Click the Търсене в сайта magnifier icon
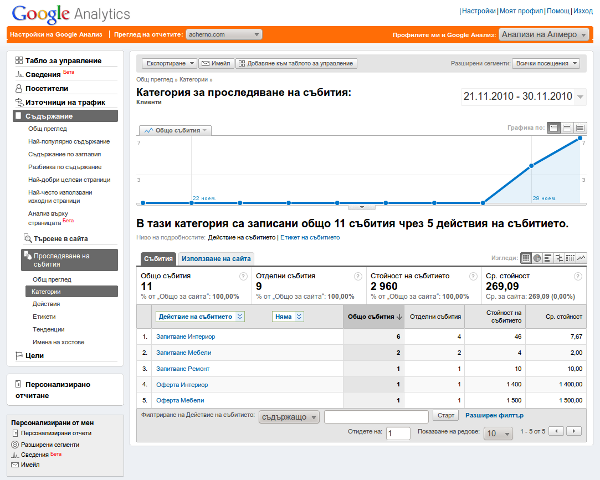Screen dimensions: 600x480 coord(28,238)
